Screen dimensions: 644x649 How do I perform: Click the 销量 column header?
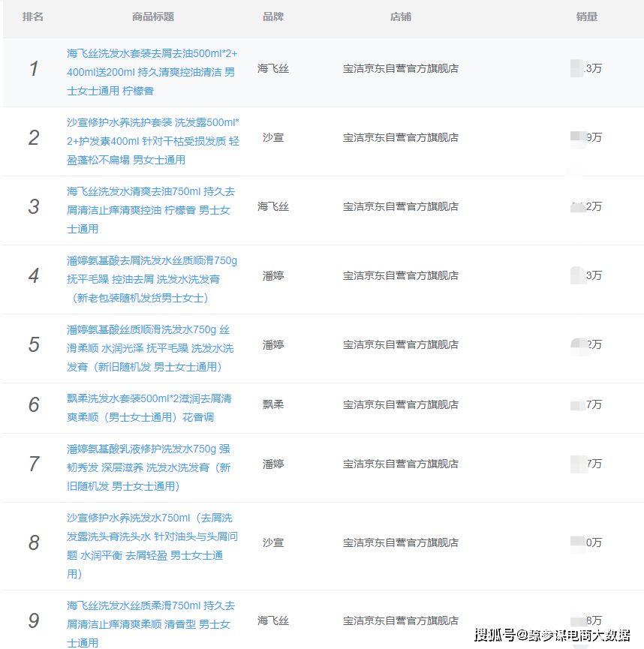click(586, 17)
